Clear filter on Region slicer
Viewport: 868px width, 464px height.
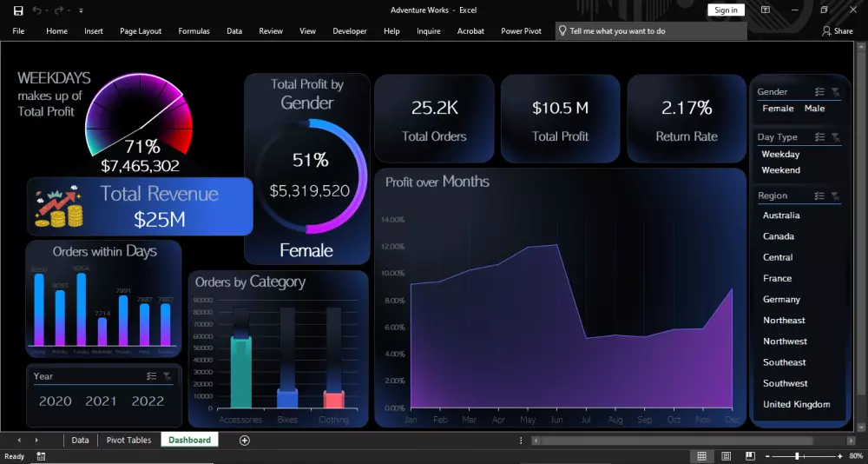tap(835, 196)
